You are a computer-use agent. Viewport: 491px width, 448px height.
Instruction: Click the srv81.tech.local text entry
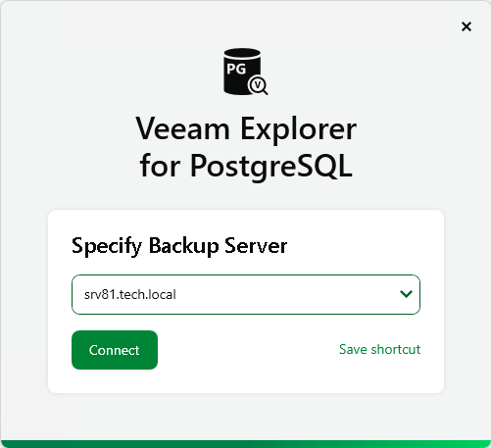click(x=130, y=295)
